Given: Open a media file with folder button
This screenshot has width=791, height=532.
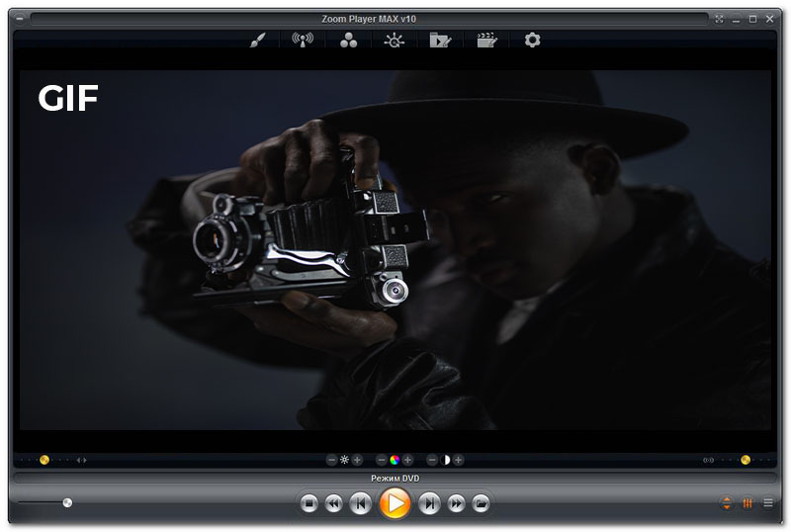Looking at the screenshot, I should 481,503.
